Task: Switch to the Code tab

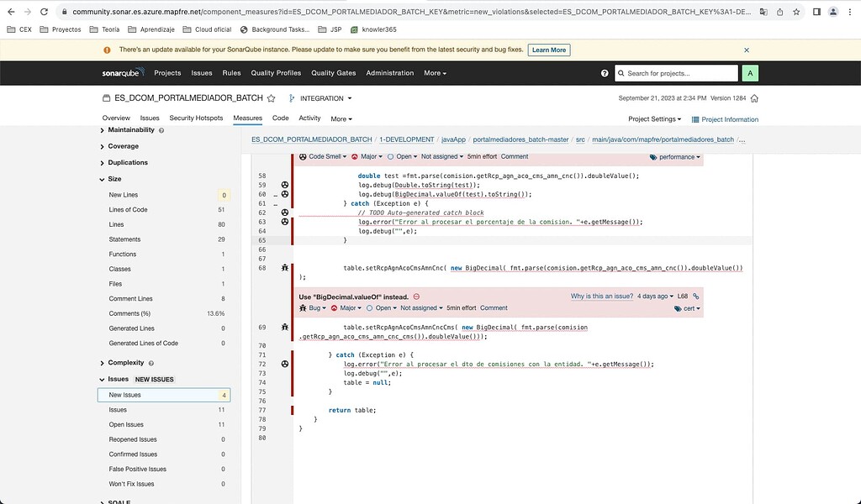Action: tap(280, 118)
